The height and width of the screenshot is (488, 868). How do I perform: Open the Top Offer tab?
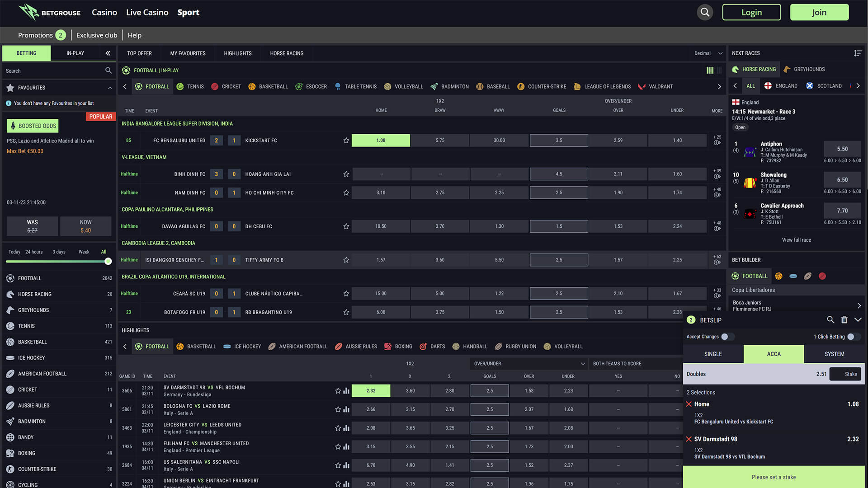[139, 53]
